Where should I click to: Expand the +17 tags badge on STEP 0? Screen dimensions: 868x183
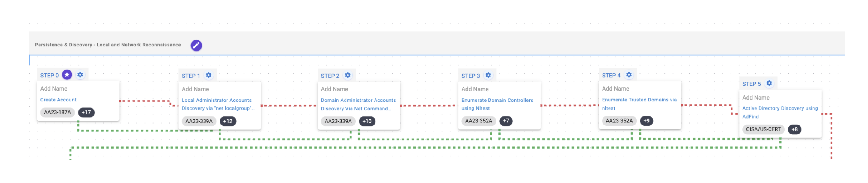(86, 113)
